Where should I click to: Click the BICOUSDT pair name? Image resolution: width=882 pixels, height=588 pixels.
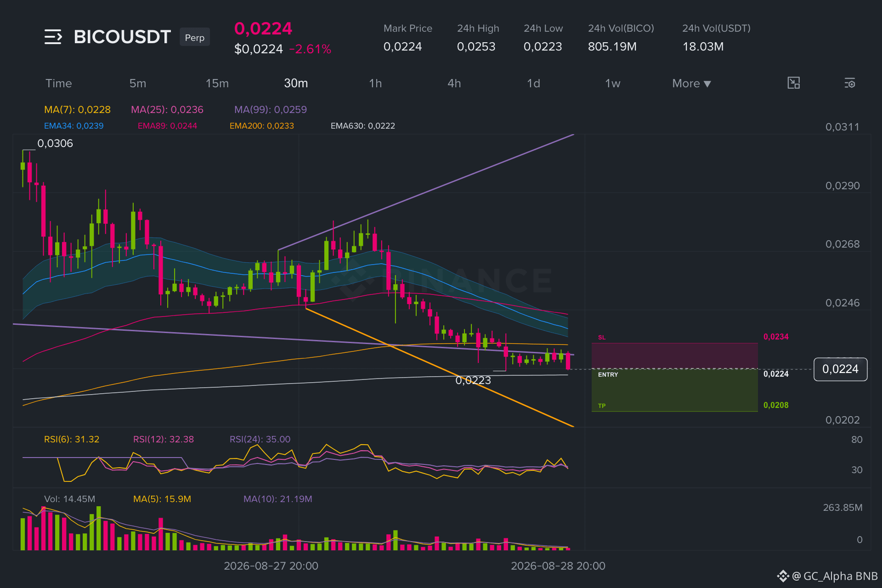(122, 37)
